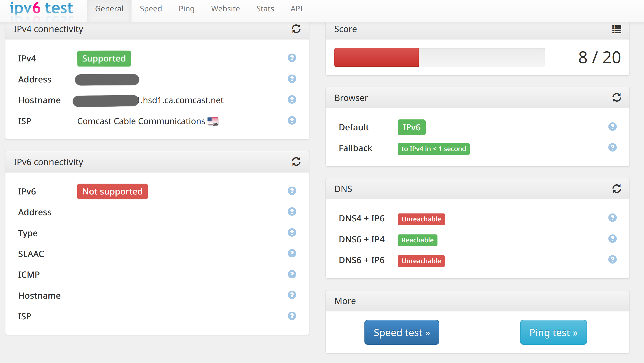
Task: Go to the Stats tab
Action: (265, 9)
